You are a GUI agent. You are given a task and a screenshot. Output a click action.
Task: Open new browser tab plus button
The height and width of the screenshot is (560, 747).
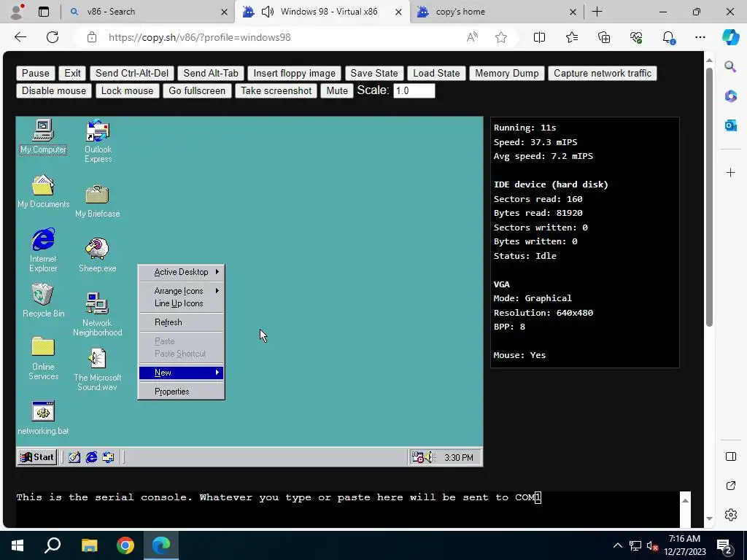[x=597, y=12]
